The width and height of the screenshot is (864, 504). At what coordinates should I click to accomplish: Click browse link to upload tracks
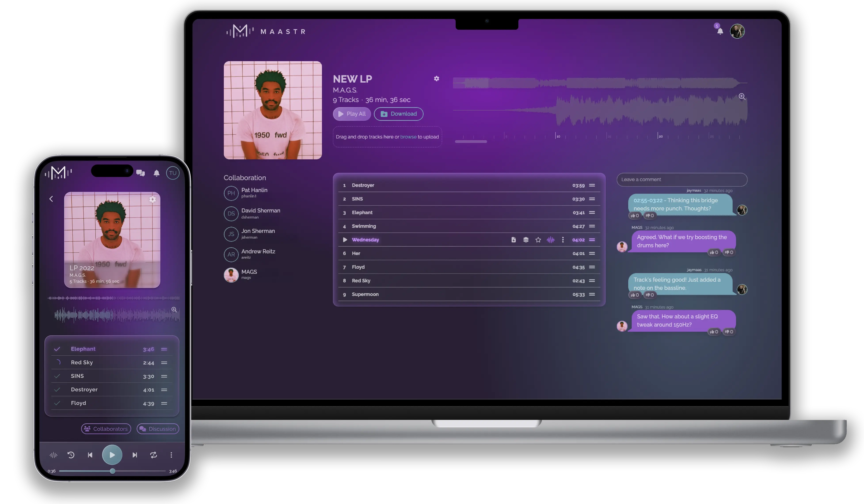point(408,137)
